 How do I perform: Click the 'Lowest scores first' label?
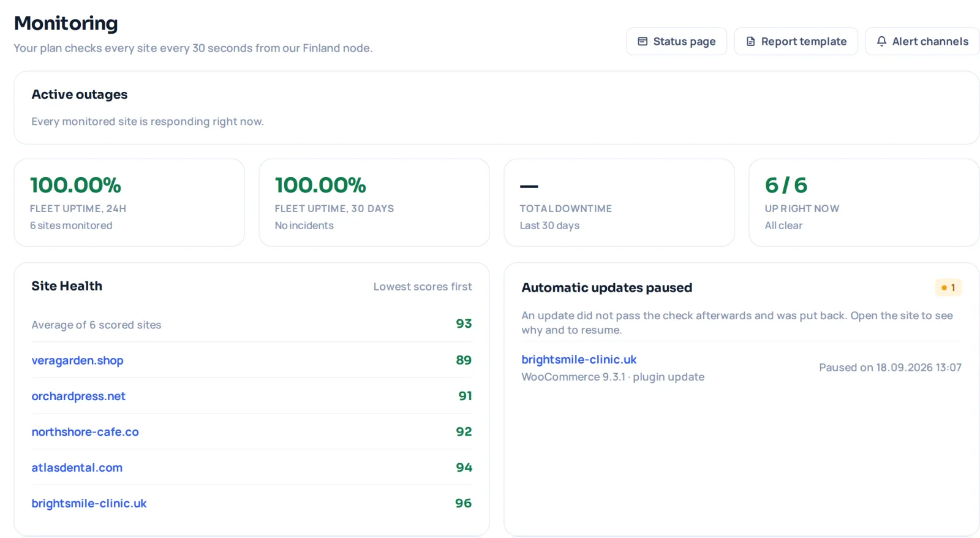(x=423, y=286)
